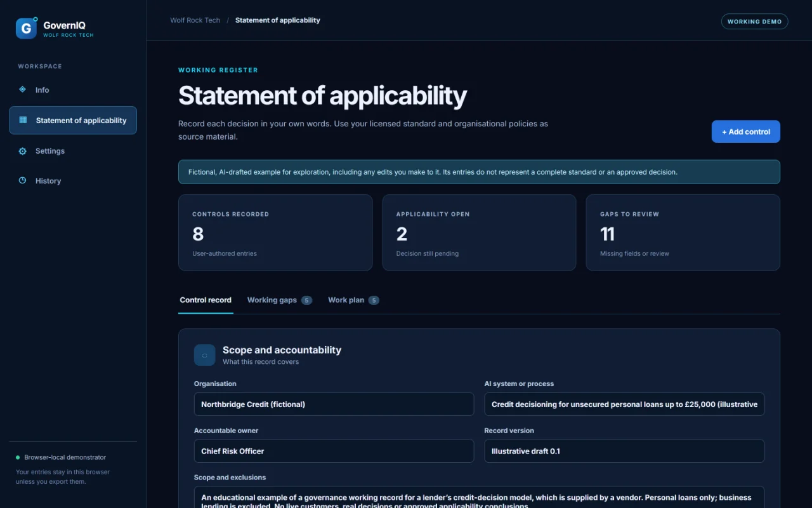This screenshot has height=508, width=812.
Task: Open History from the workspace menu
Action: tap(73, 181)
